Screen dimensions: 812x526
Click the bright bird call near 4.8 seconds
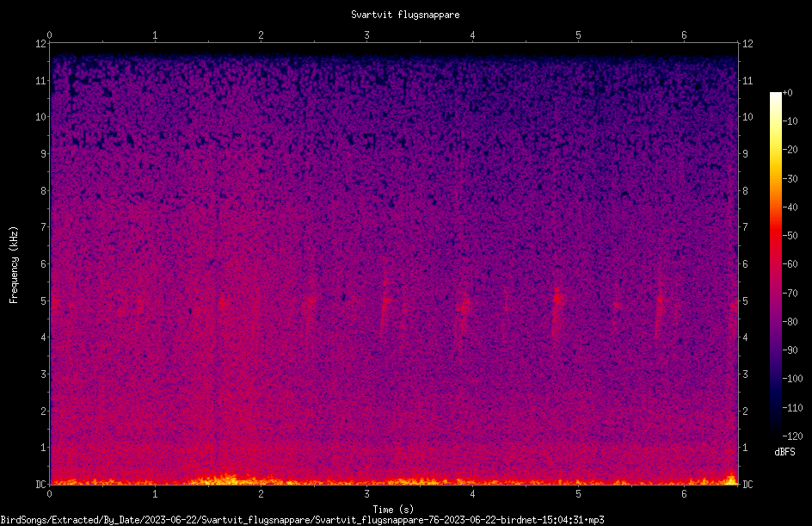coord(557,299)
